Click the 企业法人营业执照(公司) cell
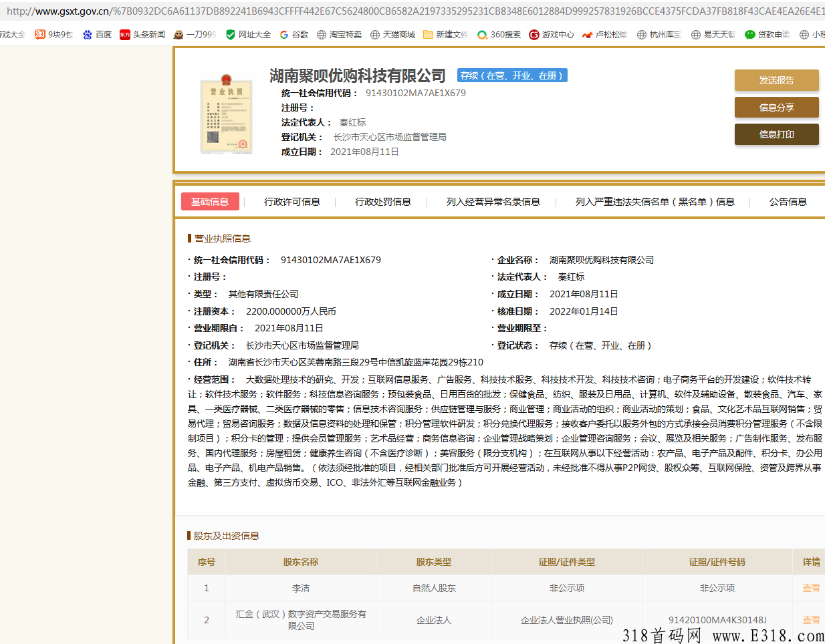Screen dimensions: 825x644 click(x=567, y=620)
